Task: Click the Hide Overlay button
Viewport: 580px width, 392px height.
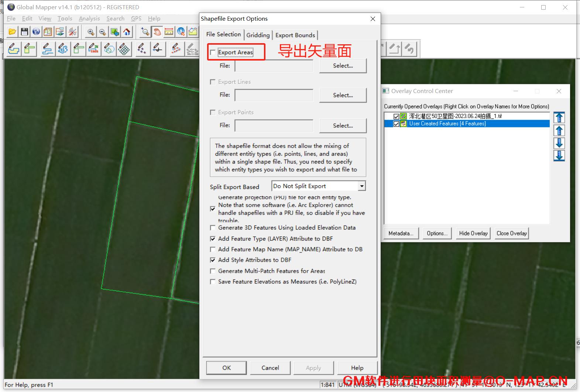Action: (473, 233)
